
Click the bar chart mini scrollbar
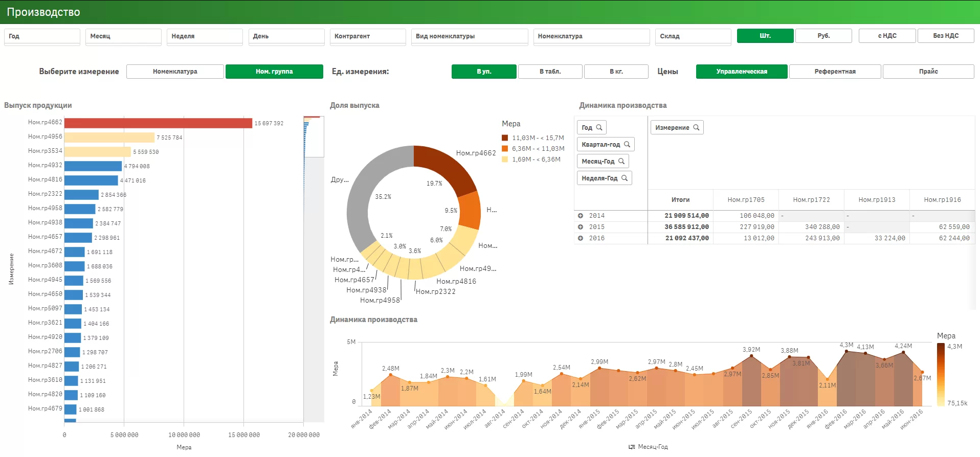click(314, 136)
